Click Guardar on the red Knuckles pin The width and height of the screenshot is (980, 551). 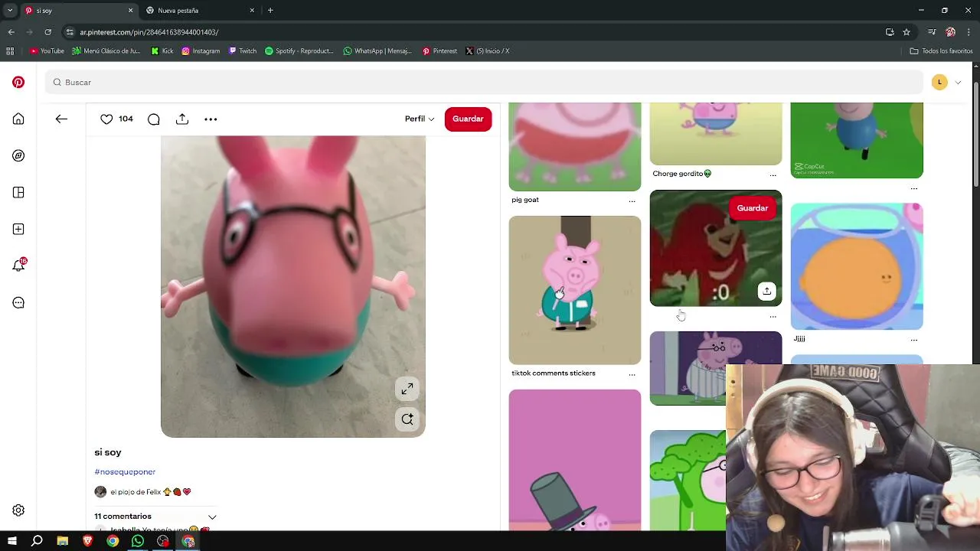(x=752, y=208)
